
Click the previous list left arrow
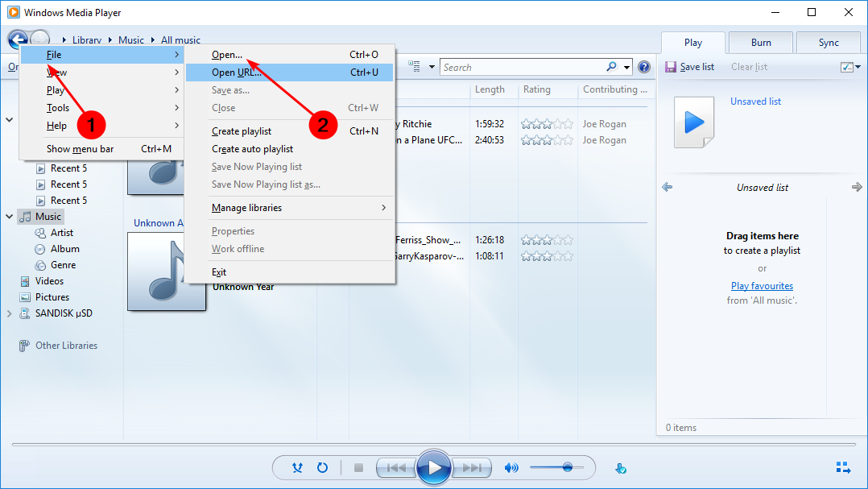click(x=667, y=187)
